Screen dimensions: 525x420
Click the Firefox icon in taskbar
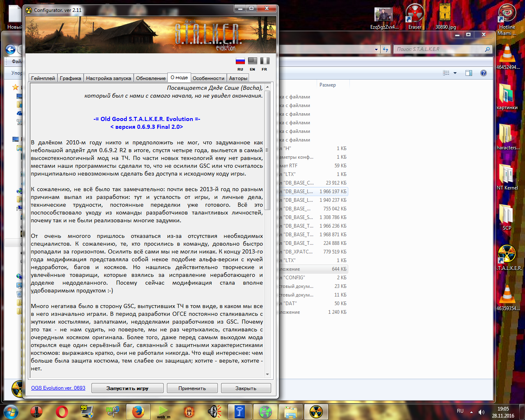[138, 411]
